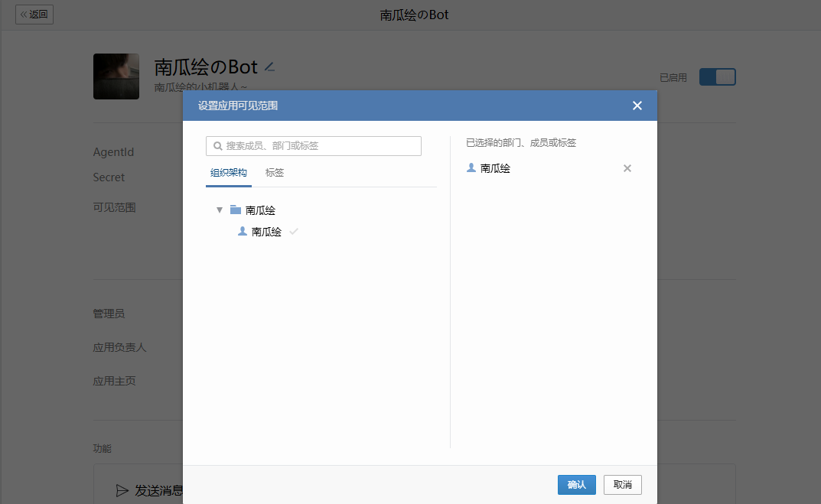Uncheck the checkmark next to member 南瓜绘
821x504 pixels.
click(294, 232)
